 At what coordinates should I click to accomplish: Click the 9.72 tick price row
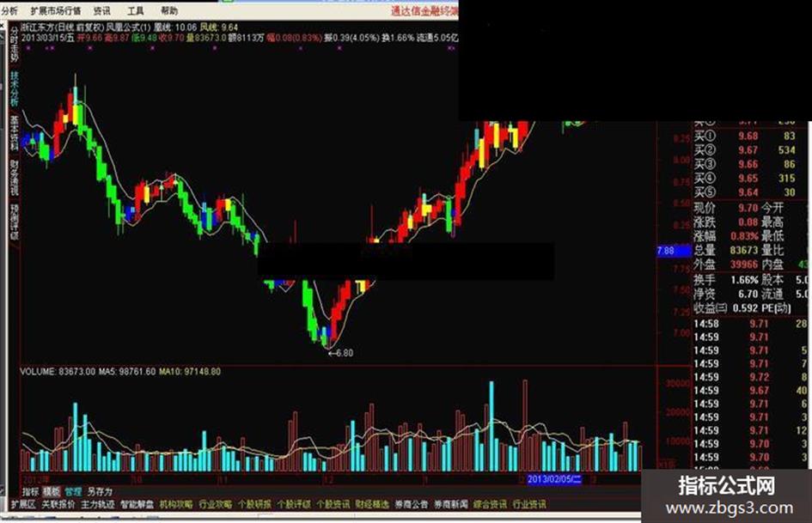(751, 377)
